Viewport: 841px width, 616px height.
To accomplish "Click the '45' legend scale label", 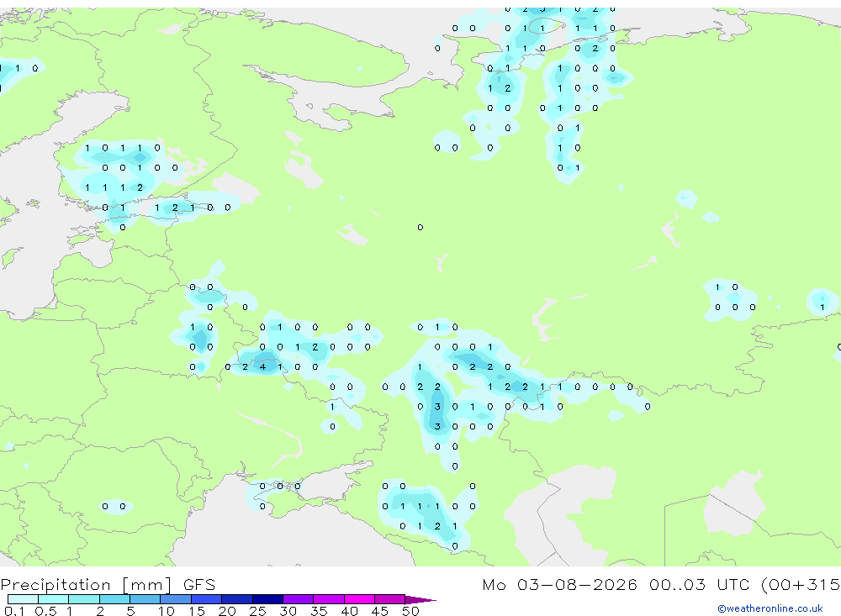I will click(380, 611).
